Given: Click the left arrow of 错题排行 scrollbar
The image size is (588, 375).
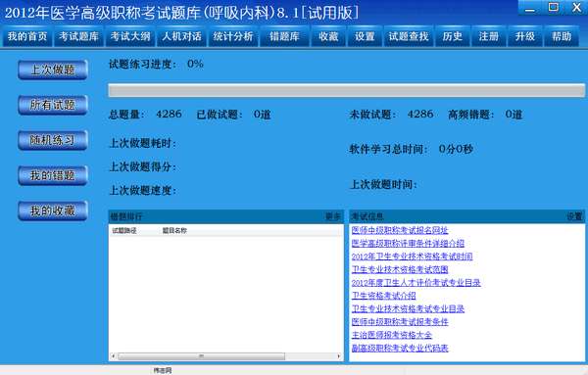Looking at the screenshot, I should 114,356.
